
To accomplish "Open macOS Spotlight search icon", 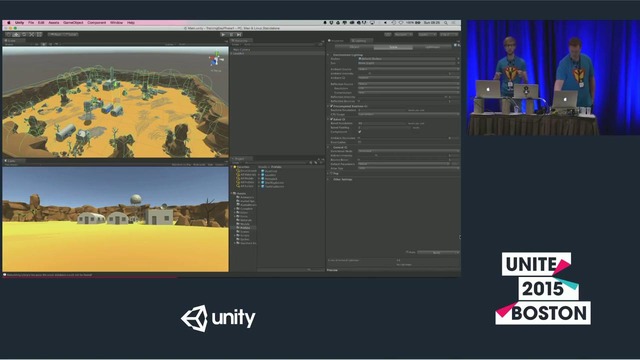I will [446, 23].
